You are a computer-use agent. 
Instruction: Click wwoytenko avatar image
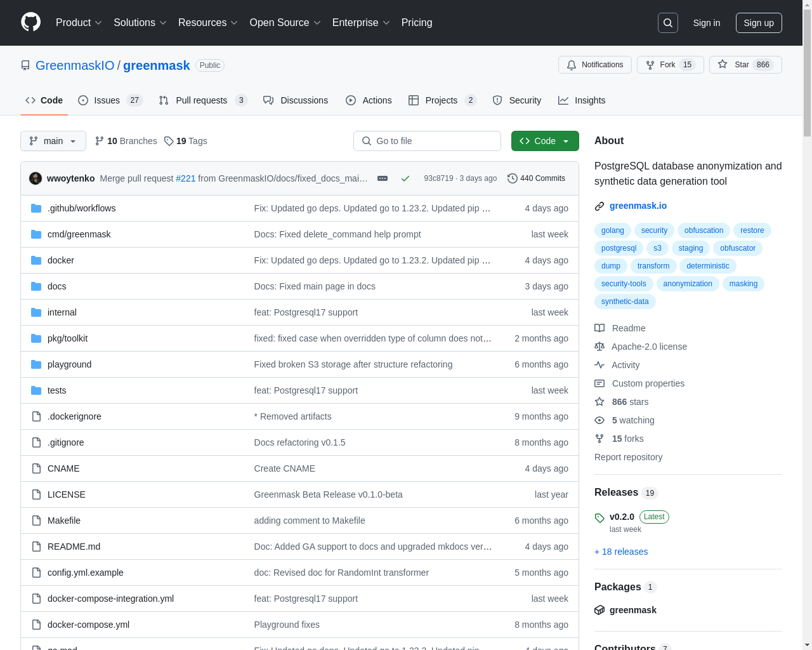pos(36,178)
